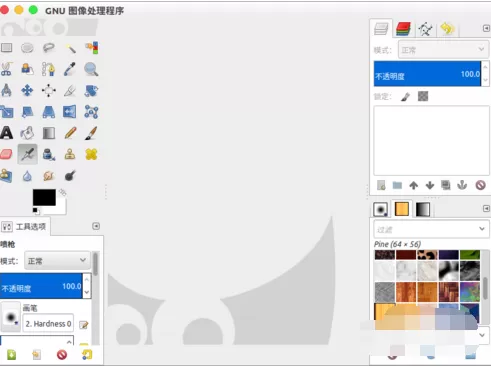491x366 pixels.
Task: Select the Move tool
Action: click(27, 90)
